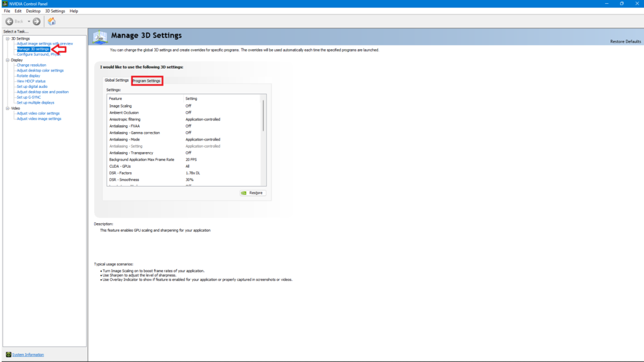Open the 3D Settings menu
644x362 pixels.
[55, 11]
